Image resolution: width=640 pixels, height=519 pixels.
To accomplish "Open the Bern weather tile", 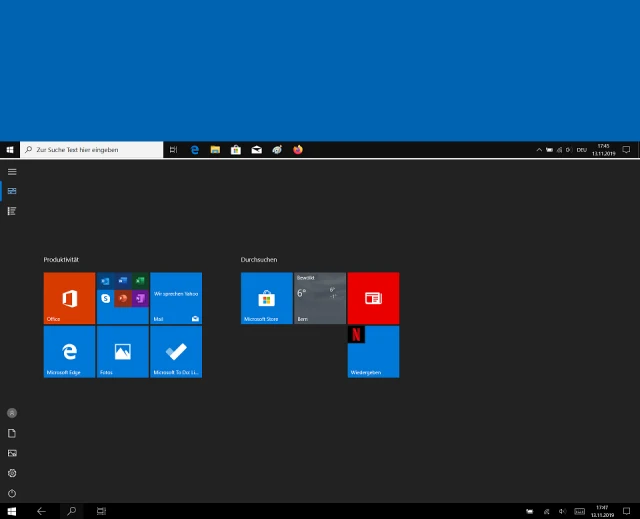I will tap(319, 298).
